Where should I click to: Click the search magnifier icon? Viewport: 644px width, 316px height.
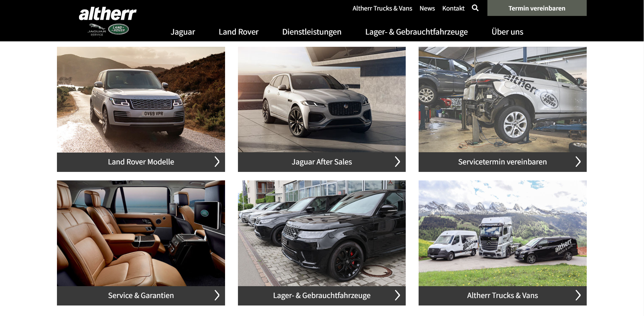click(475, 8)
